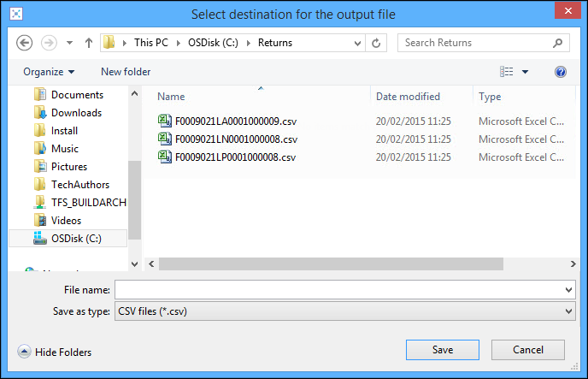Refresh the Returns folder listing
Image resolution: width=588 pixels, height=379 pixels.
point(378,43)
